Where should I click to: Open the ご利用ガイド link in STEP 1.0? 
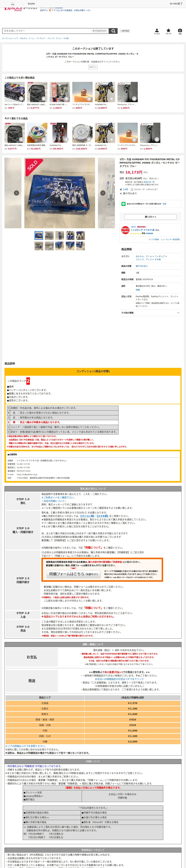coord(58,497)
